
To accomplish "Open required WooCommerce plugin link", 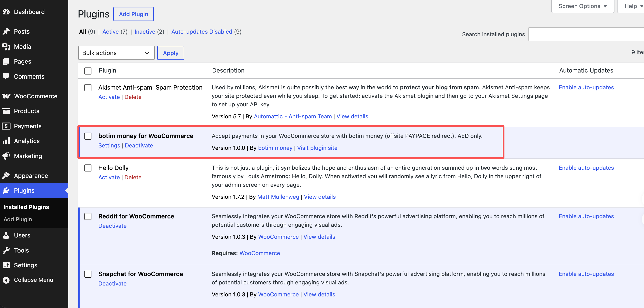I will point(260,253).
